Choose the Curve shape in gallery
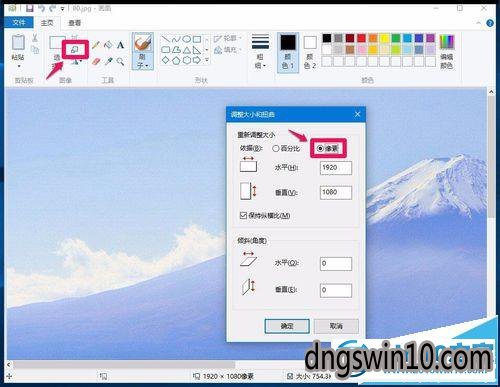Viewport: 500px width, 387px height. coord(176,40)
